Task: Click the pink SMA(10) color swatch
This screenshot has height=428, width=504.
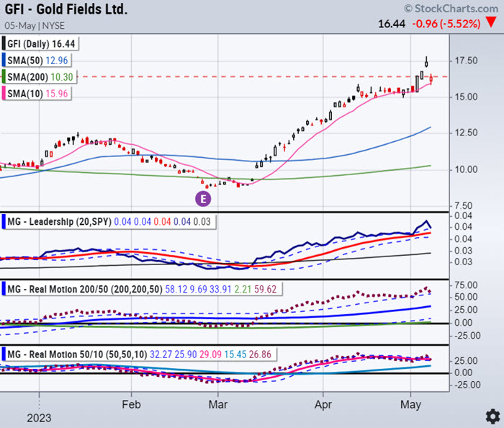Action: pos(6,92)
